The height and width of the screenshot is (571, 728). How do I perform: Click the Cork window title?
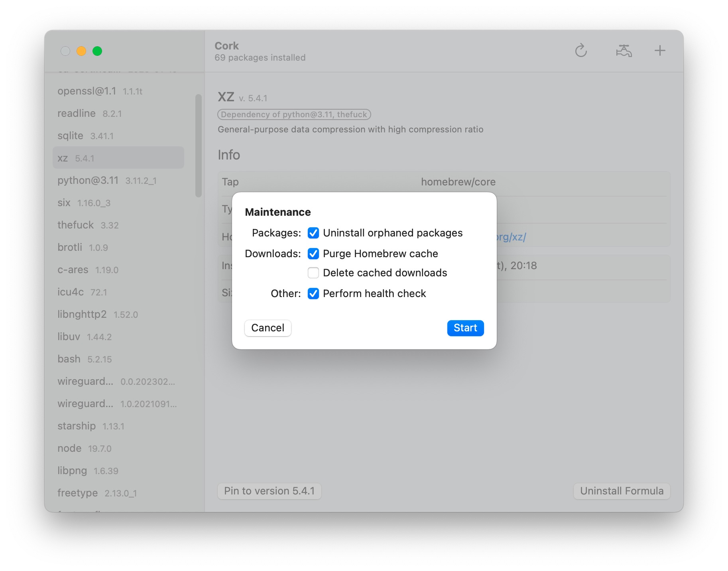tap(226, 46)
